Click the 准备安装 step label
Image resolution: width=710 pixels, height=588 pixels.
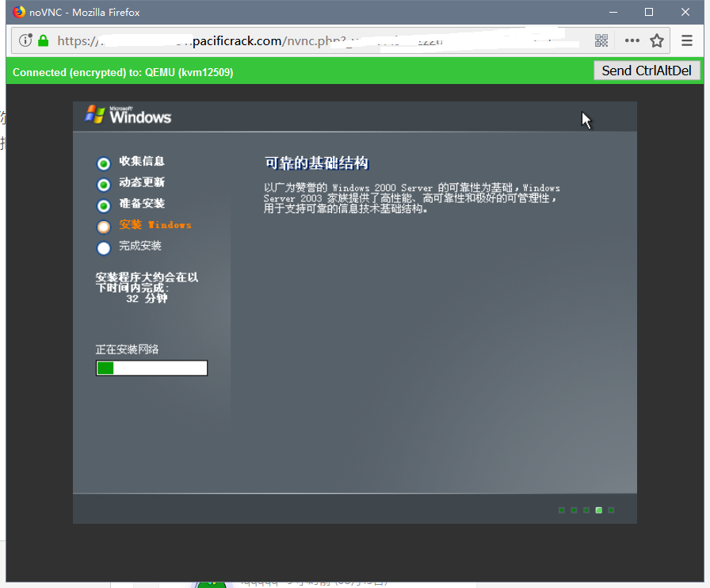point(142,204)
